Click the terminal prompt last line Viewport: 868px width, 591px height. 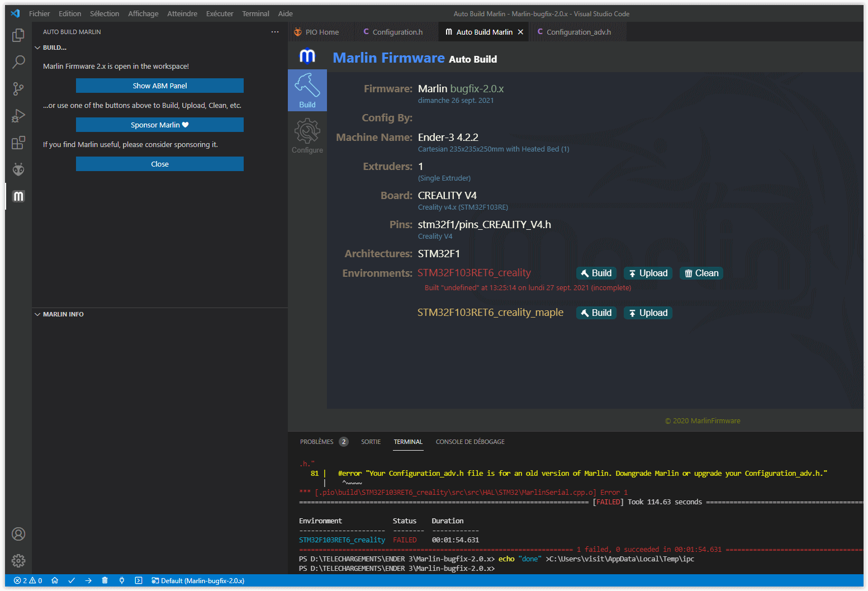tap(397, 569)
